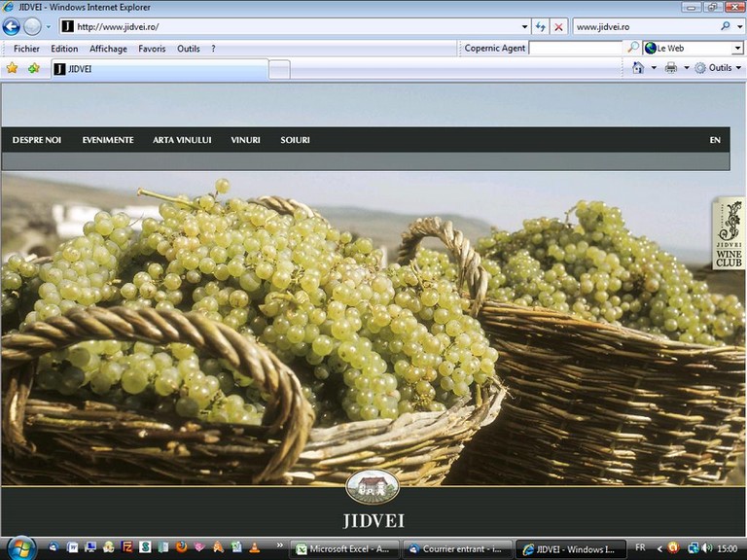
Task: Click the Home page icon
Action: tap(638, 68)
